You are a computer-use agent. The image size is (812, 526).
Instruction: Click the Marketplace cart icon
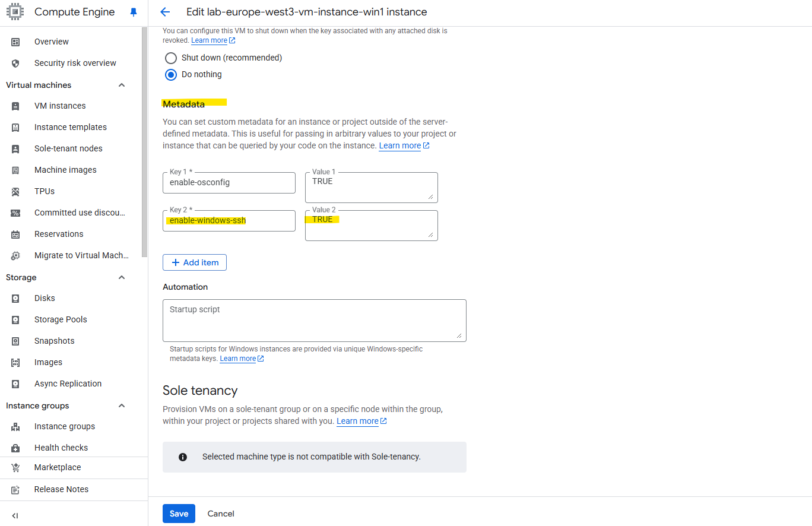click(15, 467)
